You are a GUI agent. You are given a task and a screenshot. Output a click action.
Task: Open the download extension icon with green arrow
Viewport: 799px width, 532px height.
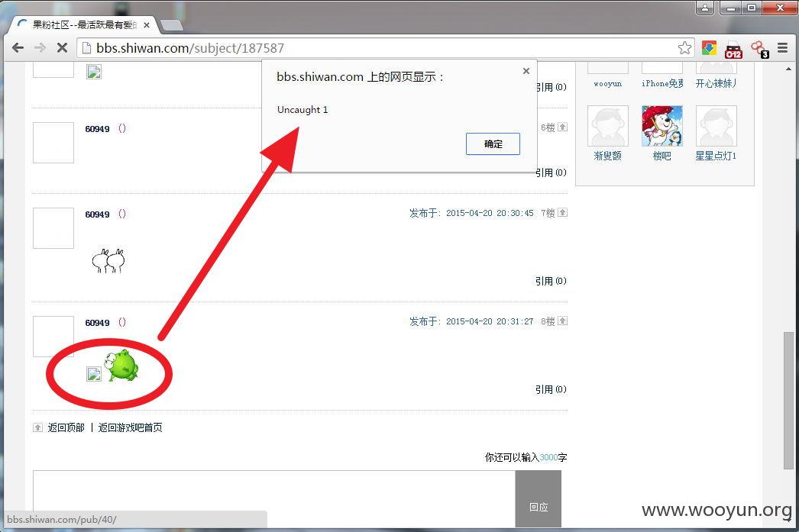pyautogui.click(x=709, y=48)
